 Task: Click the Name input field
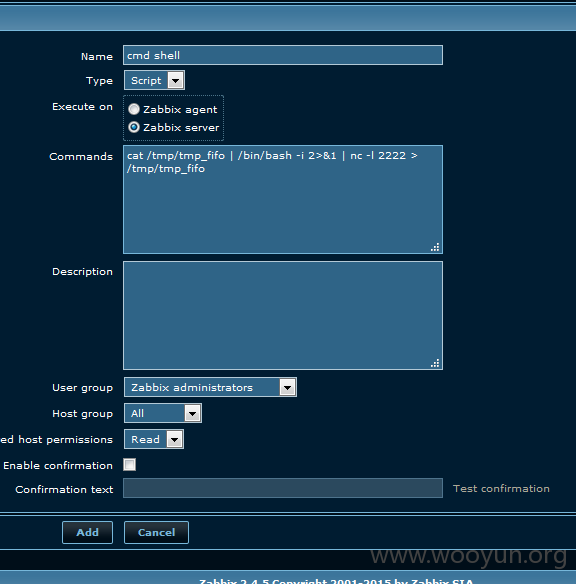click(283, 55)
